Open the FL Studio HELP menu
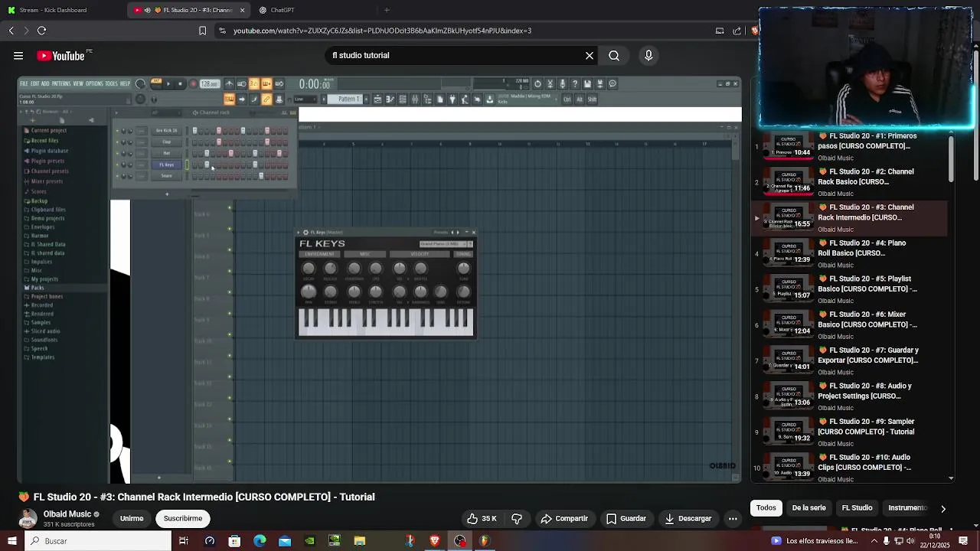Image resolution: width=980 pixels, height=551 pixels. pos(125,83)
